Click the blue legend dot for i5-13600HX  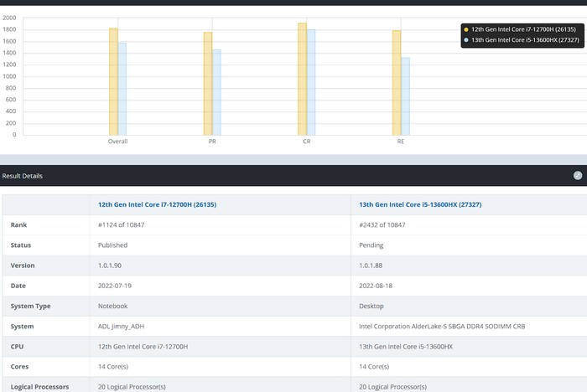(466, 39)
